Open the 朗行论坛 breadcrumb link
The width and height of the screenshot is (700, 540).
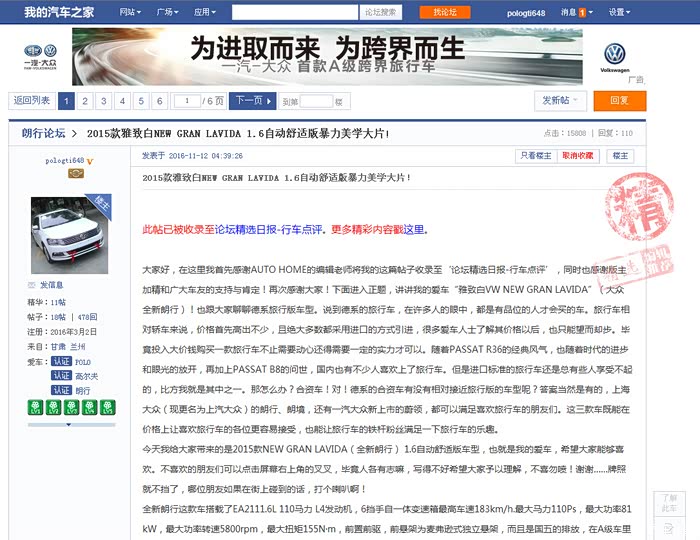[x=43, y=133]
